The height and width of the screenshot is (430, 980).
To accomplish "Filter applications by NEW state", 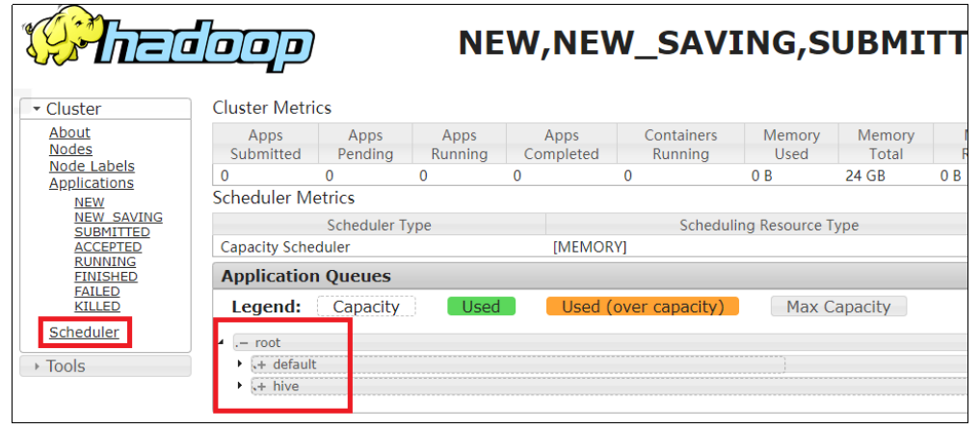I will pos(90,202).
